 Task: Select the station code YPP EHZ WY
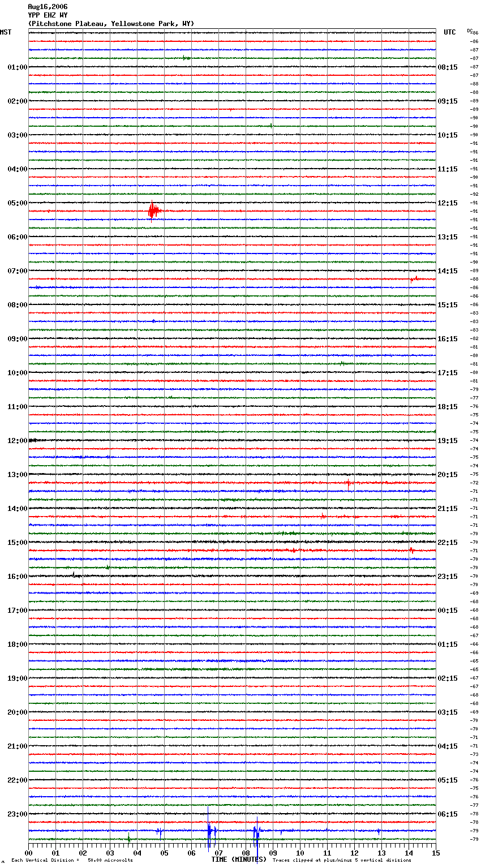(x=48, y=15)
